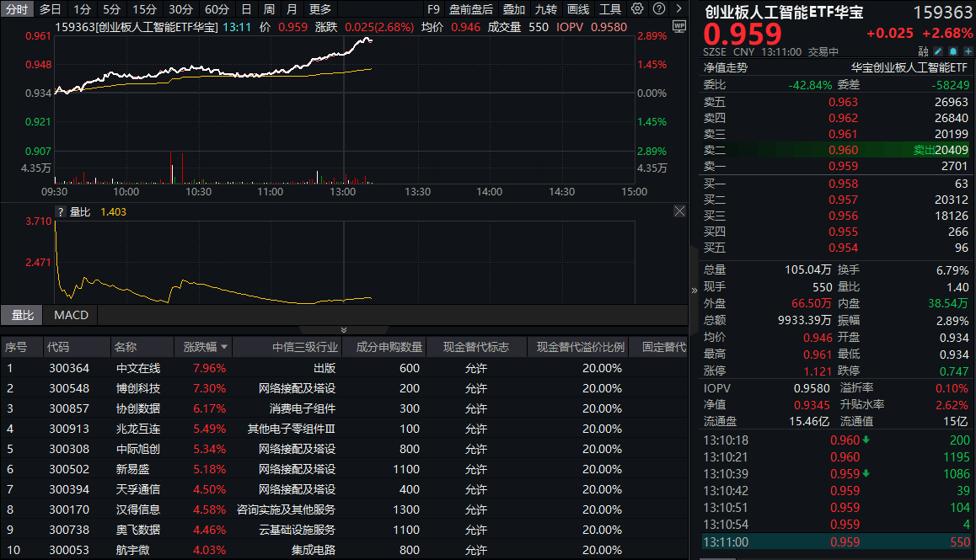
Task: Switch to the 分时 intraday tab
Action: 15,9
